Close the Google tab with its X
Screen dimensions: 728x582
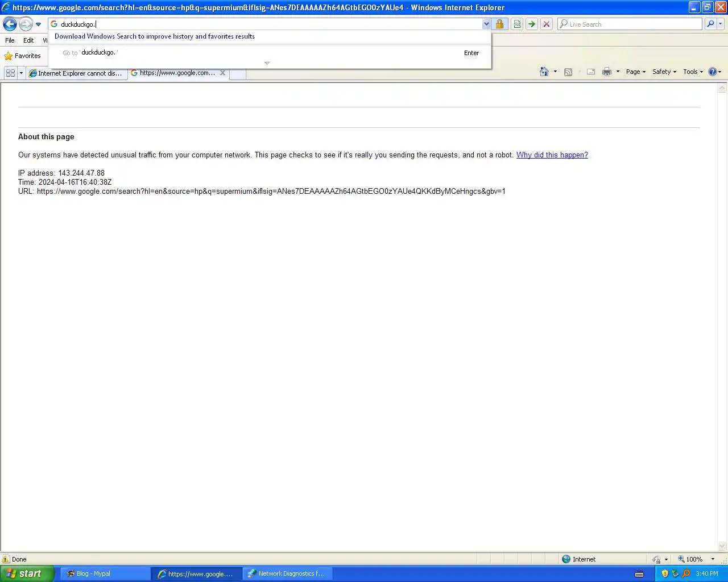click(x=222, y=73)
